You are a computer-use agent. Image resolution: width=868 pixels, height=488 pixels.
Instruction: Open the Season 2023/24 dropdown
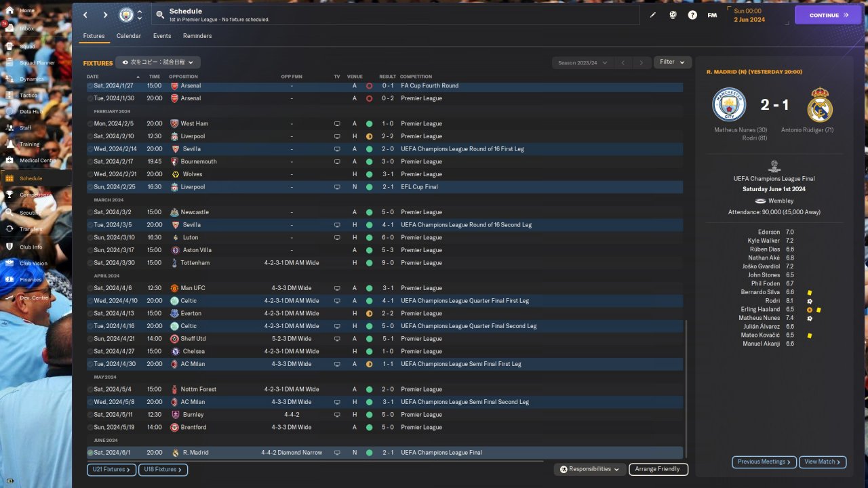583,63
